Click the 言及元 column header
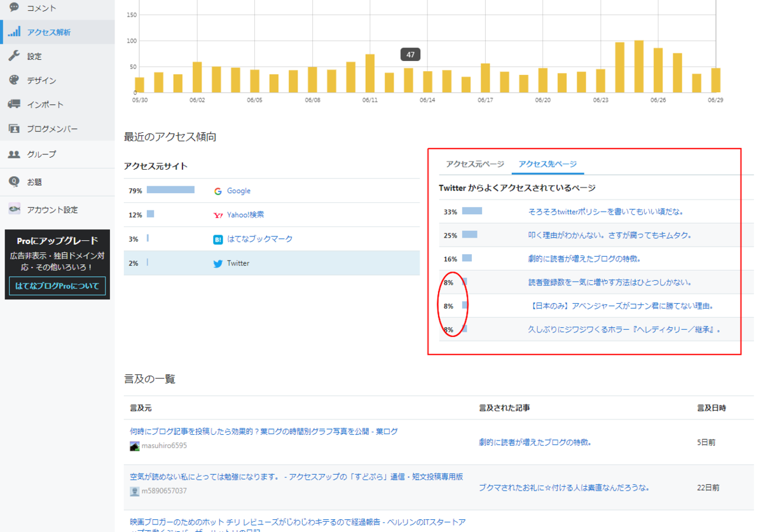763x532 pixels. (x=141, y=407)
